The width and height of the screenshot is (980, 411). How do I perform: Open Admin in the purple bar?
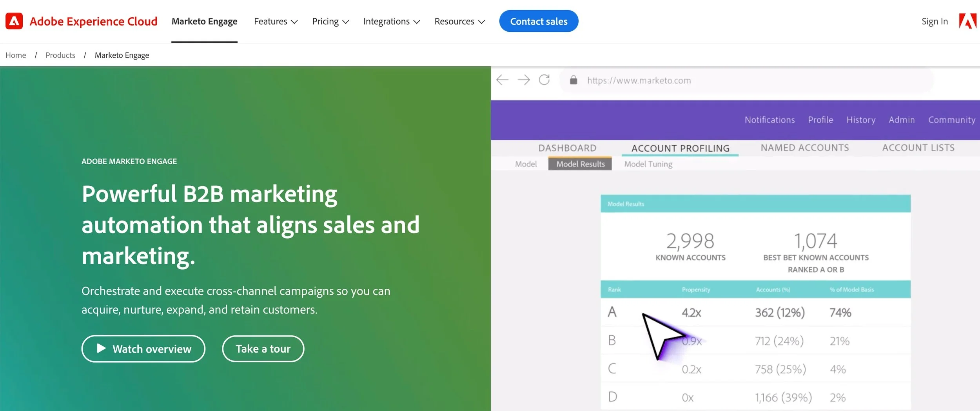pyautogui.click(x=902, y=120)
